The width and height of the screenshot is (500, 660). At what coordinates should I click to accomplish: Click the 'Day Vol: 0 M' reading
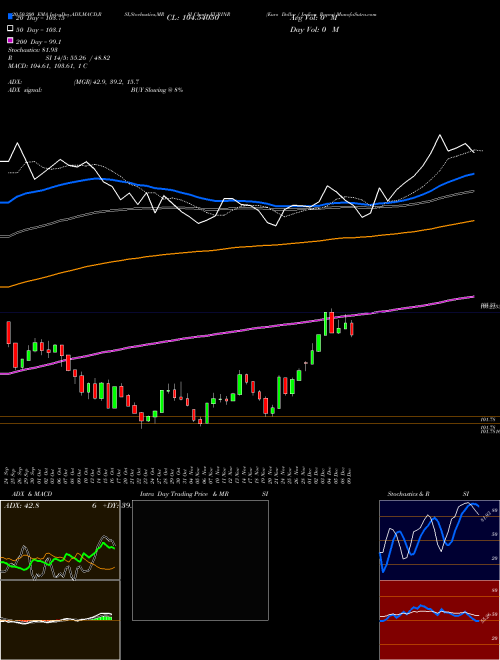click(x=314, y=29)
